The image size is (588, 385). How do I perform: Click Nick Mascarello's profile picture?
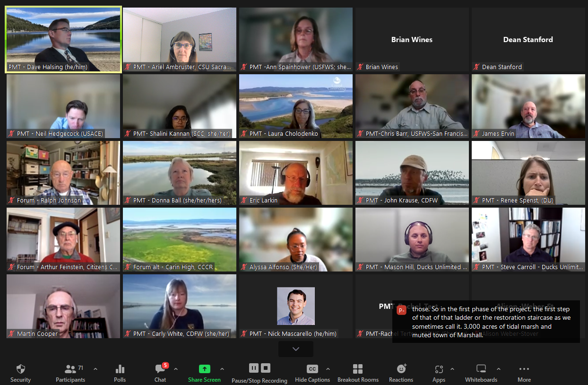point(296,306)
